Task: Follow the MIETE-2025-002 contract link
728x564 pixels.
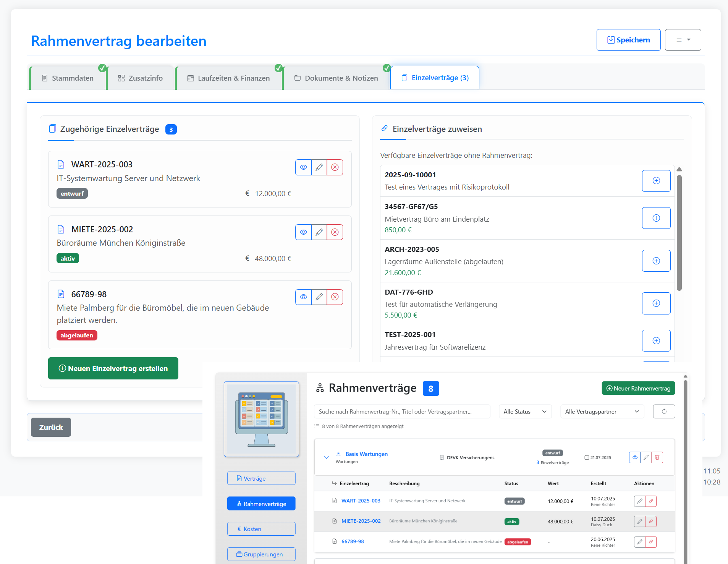Action: coord(361,521)
